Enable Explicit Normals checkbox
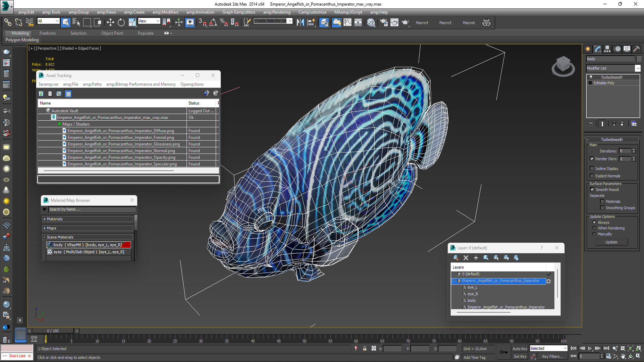 (x=592, y=176)
